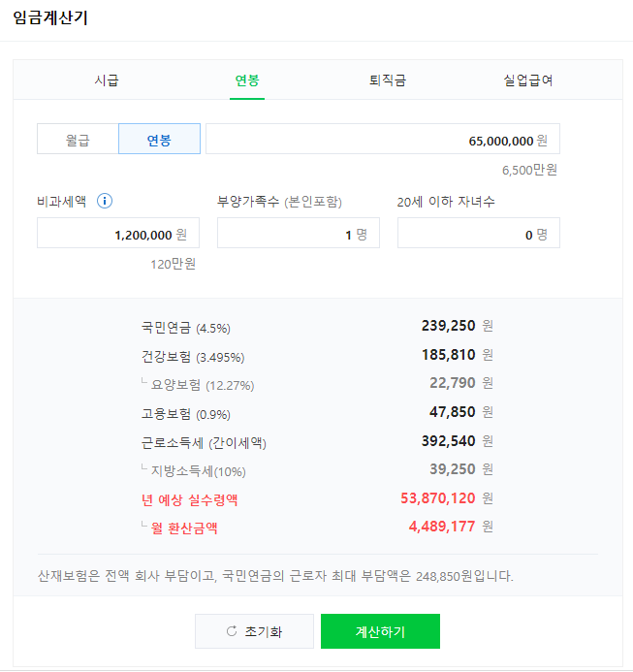
Task: Focus the 부양가족수 input field
Action: tap(299, 233)
